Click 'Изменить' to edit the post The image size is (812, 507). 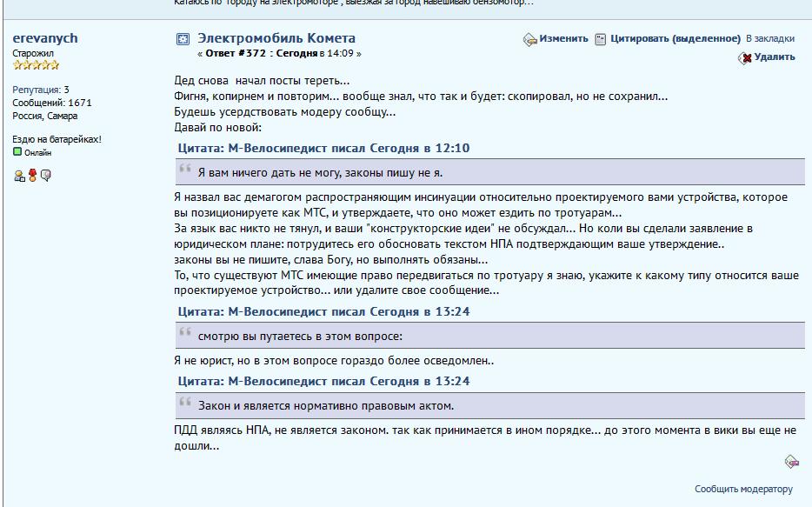[x=563, y=38]
